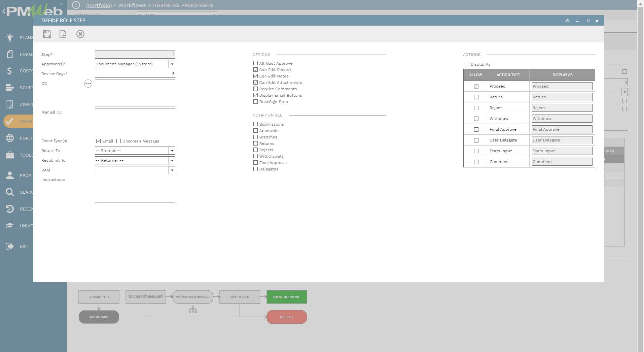Expand the RAM dropdown
Viewport: 644px width, 352px height.
tap(172, 170)
